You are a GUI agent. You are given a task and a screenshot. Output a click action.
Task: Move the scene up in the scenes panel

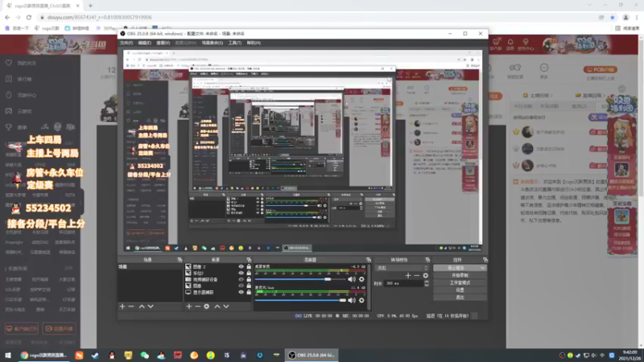(x=142, y=306)
